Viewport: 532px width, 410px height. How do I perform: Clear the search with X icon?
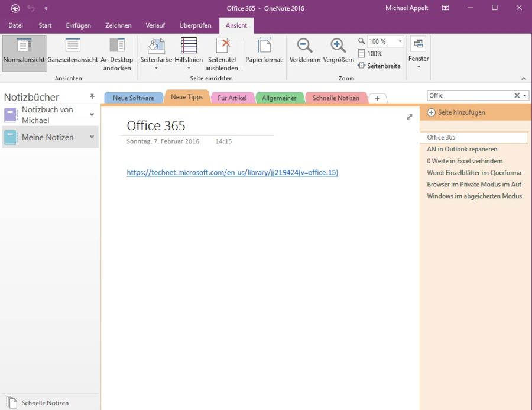pos(517,95)
